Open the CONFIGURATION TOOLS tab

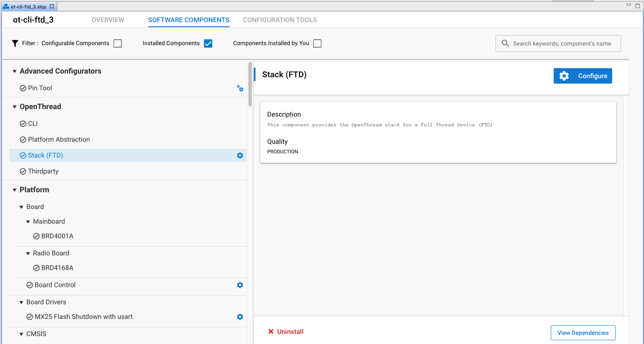[279, 20]
